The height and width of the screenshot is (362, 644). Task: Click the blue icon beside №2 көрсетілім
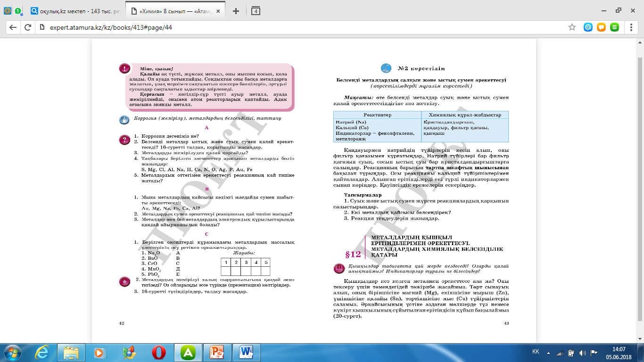(386, 68)
